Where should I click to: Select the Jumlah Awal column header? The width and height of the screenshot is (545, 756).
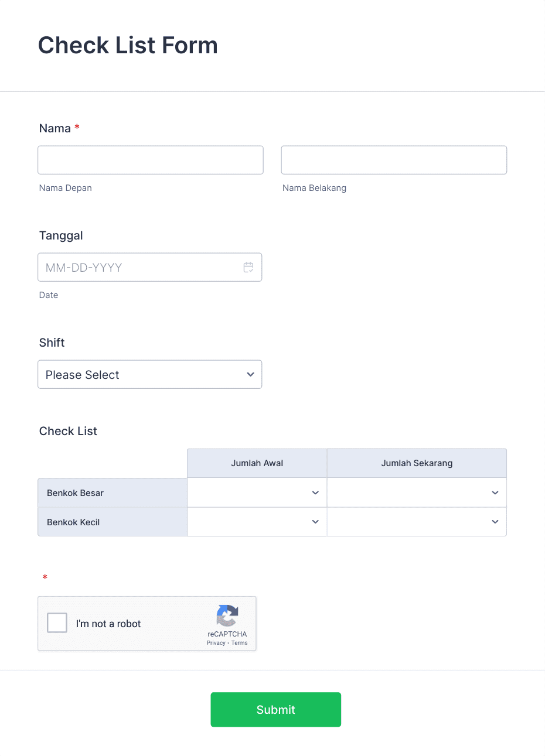click(257, 463)
